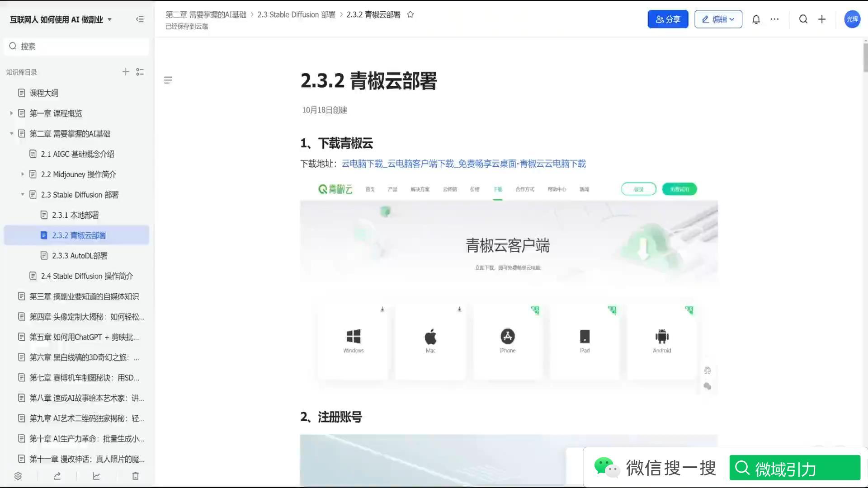Go to breadcrumb 第二章 需要掌握的AI基础
The width and height of the screenshot is (868, 488).
[x=206, y=14]
